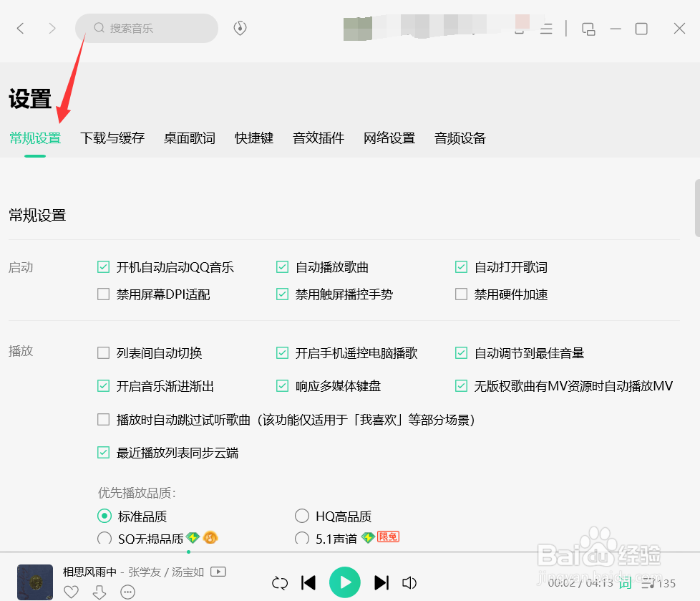Screen dimensions: 700x601
Task: Click the green play button
Action: [345, 582]
